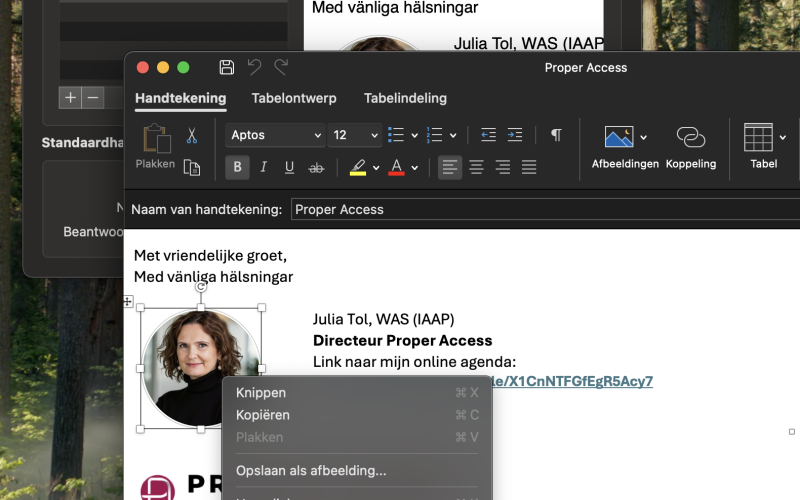Click the table move handle icon
Image resolution: width=800 pixels, height=500 pixels.
coord(128,302)
